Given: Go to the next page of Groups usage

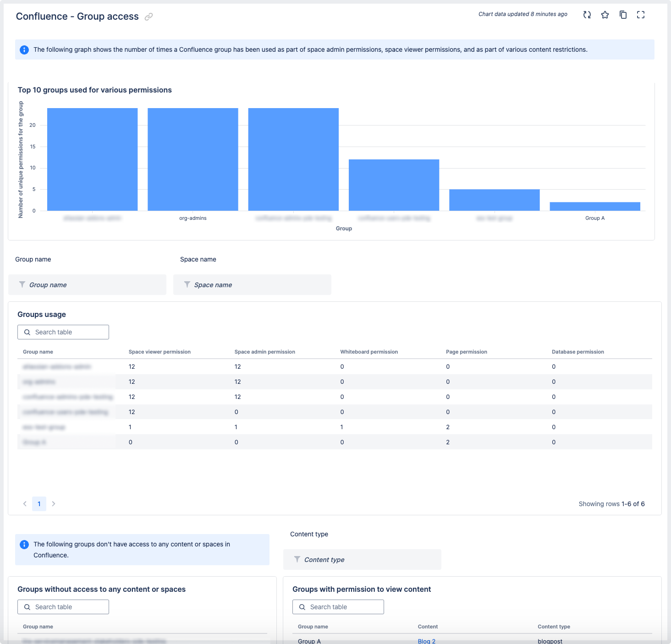Looking at the screenshot, I should point(54,504).
